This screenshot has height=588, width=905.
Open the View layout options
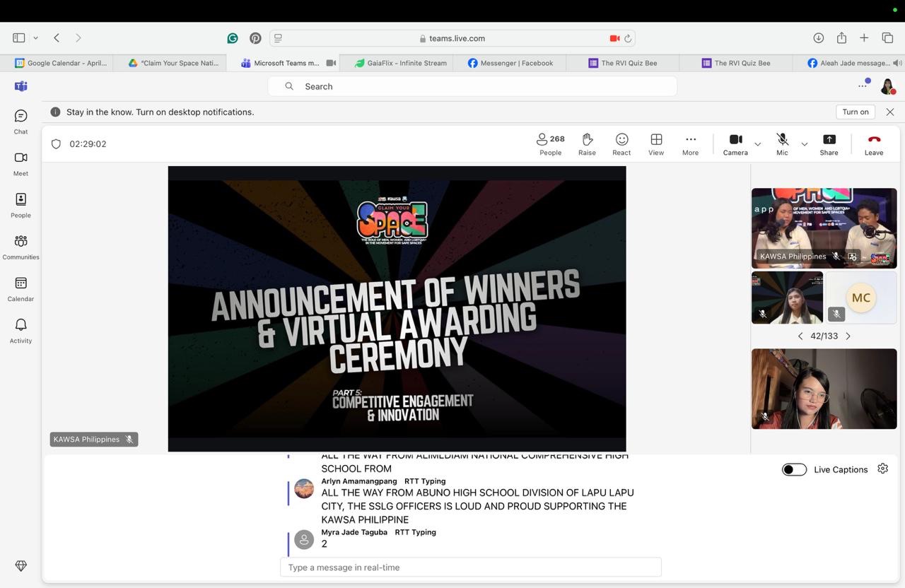pos(656,144)
